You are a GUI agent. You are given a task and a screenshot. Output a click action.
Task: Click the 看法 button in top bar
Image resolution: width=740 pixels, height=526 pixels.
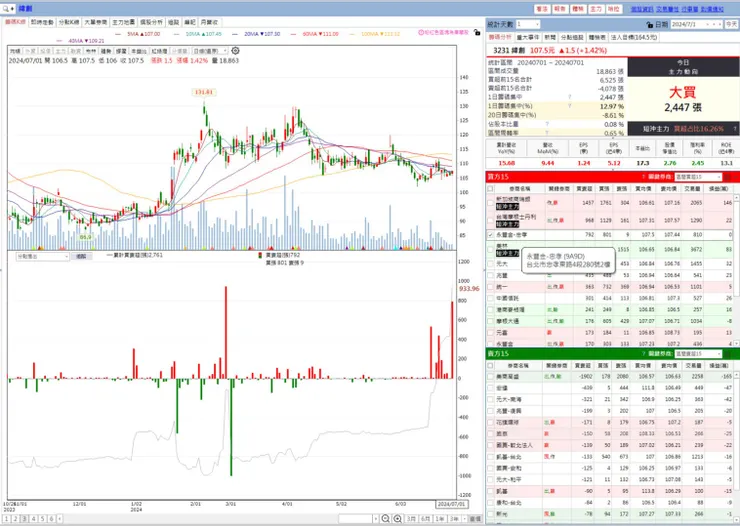point(542,9)
